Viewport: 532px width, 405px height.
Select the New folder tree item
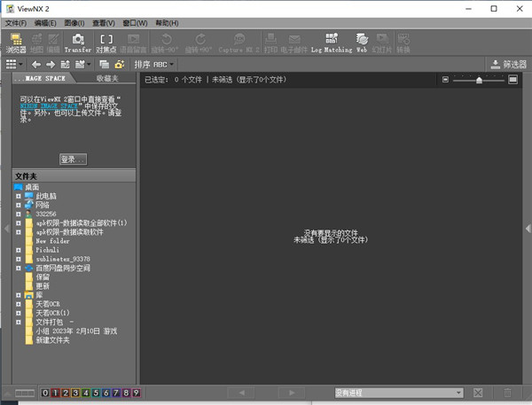pos(52,241)
